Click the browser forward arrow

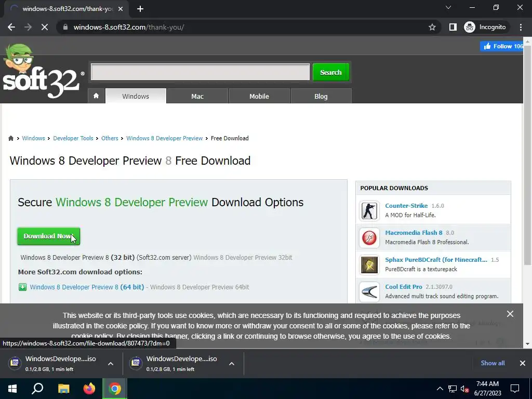28,27
